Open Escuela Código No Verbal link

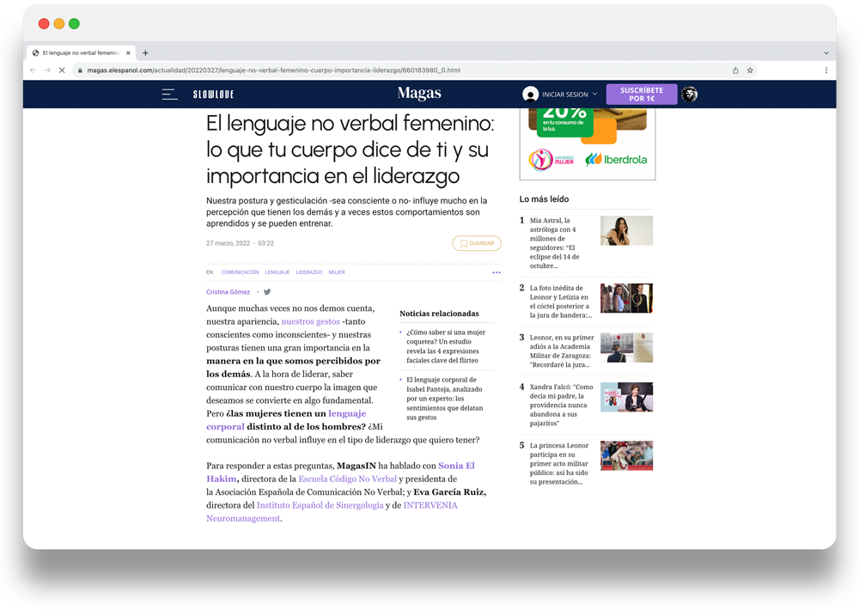(x=347, y=479)
